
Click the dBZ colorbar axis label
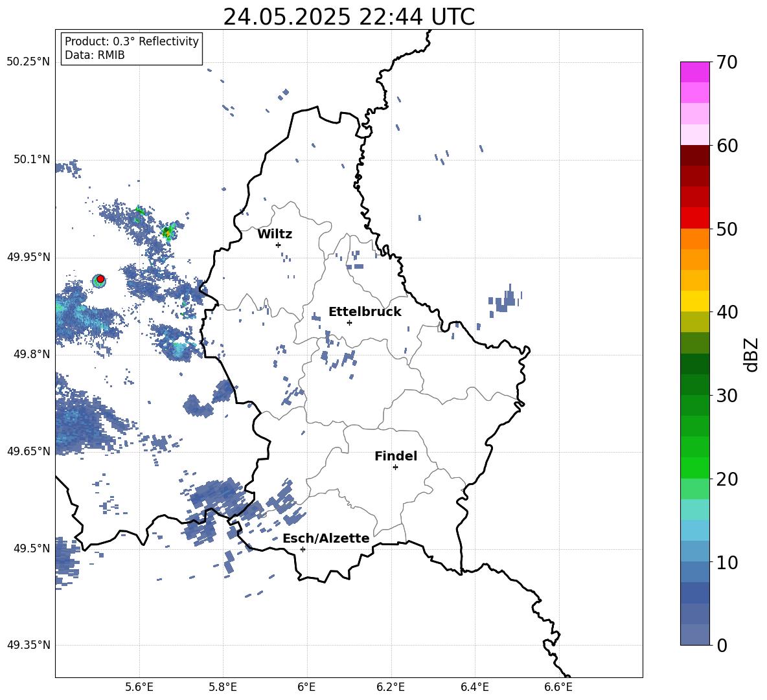tap(751, 354)
